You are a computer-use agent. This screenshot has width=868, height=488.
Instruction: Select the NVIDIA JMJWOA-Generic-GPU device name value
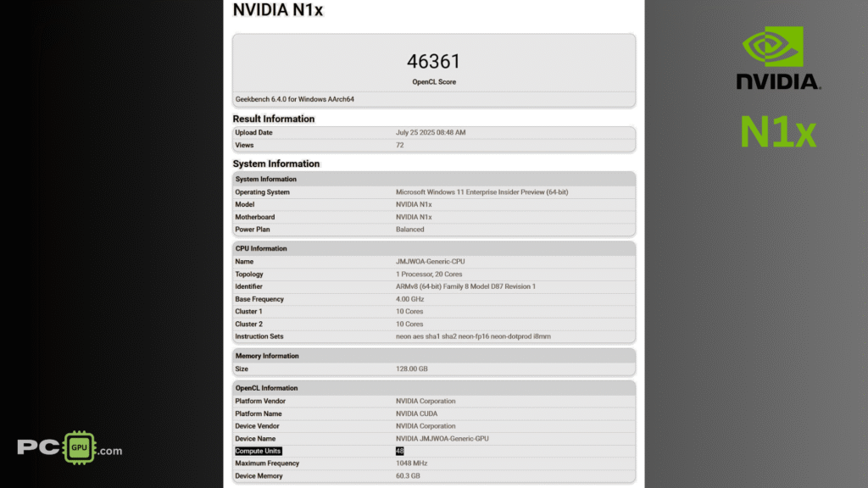(442, 439)
